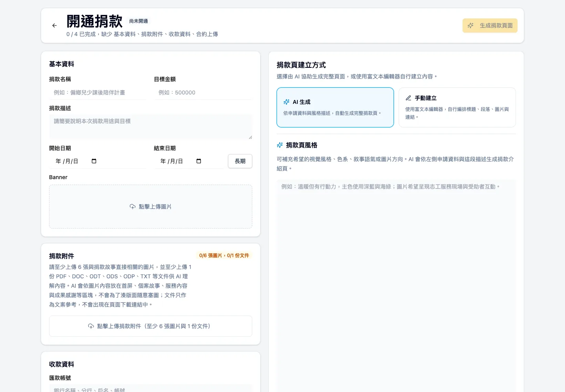Image resolution: width=565 pixels, height=392 pixels.
Task: Focus the 目標金額 input field
Action: click(x=203, y=93)
